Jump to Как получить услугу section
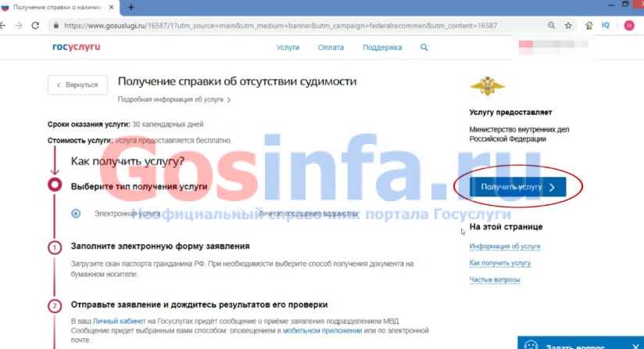Screen dimensions: 644x349 point(500,263)
